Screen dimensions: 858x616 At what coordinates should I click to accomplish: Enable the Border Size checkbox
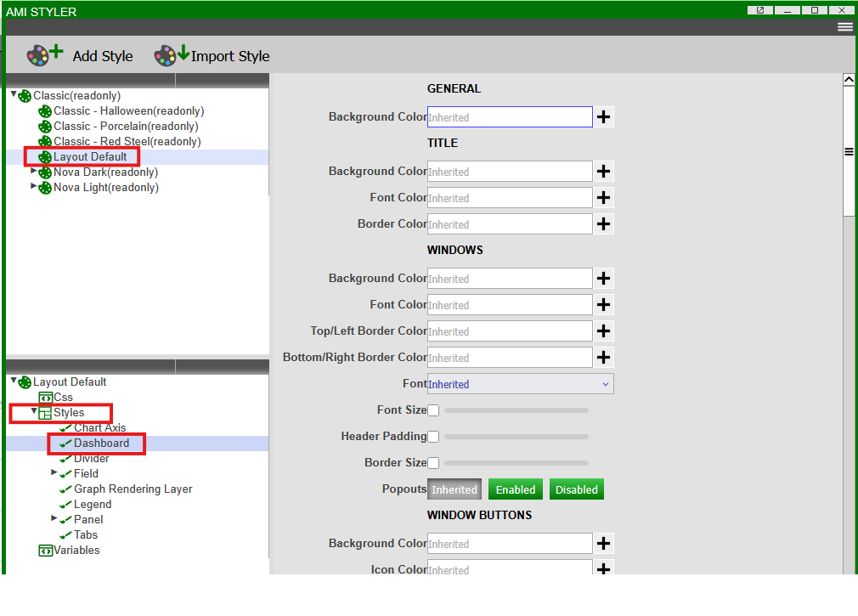(433, 463)
